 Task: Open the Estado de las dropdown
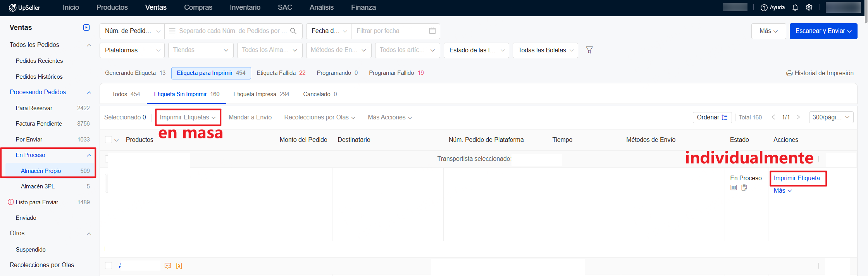point(477,50)
